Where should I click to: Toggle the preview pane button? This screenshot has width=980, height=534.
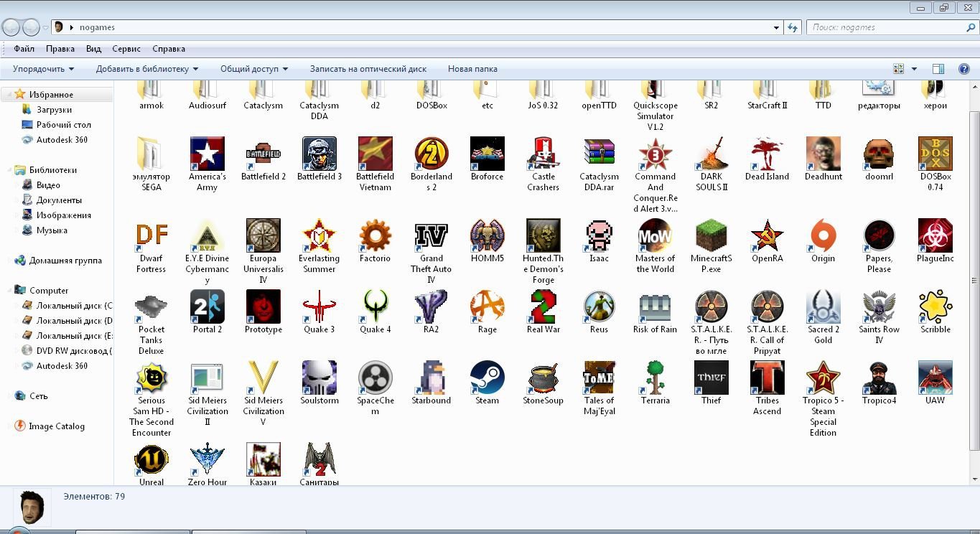click(x=938, y=69)
